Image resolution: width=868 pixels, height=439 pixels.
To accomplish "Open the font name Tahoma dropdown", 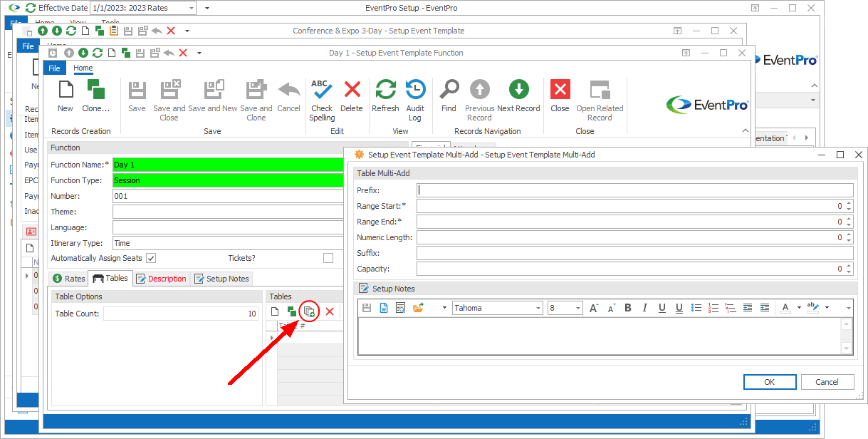I will click(x=538, y=308).
